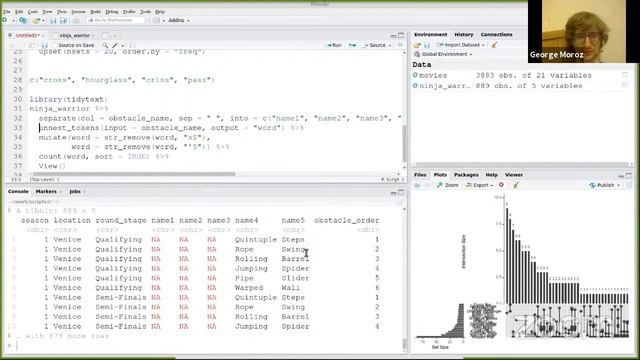Click the editor vertical scrollbar

click(404, 144)
